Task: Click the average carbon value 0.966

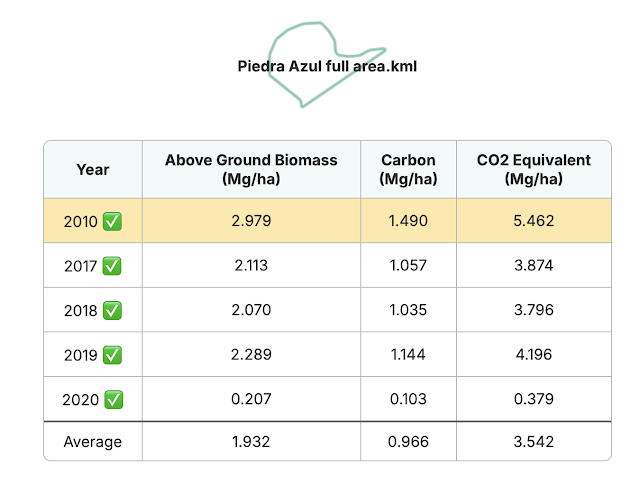Action: [x=408, y=442]
